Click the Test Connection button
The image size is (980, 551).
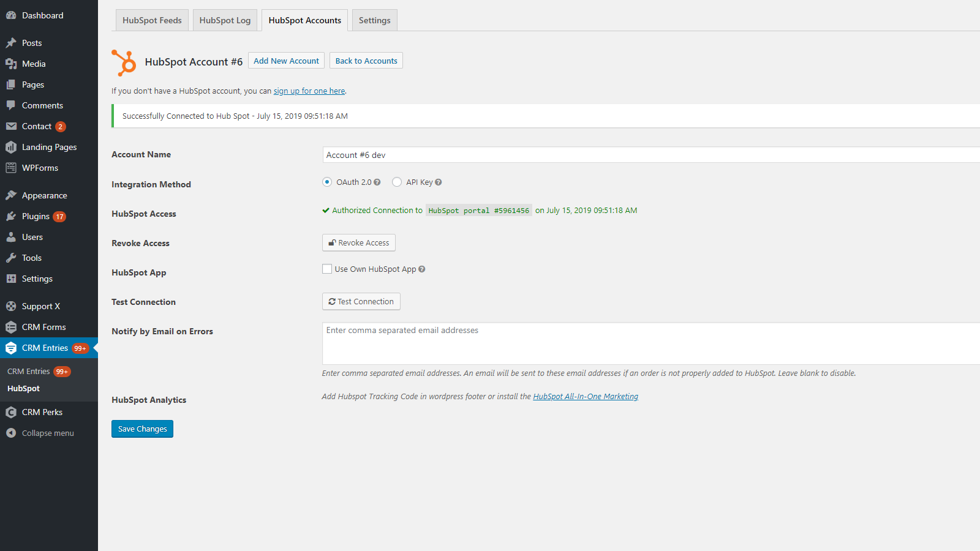[361, 301]
